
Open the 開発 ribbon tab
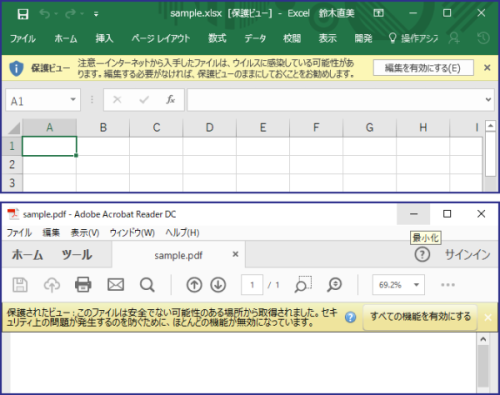pos(363,39)
